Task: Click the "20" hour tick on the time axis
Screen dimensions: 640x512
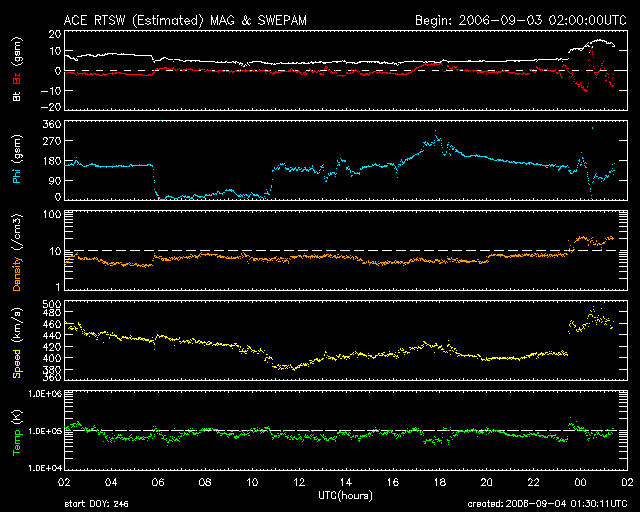Action: (x=487, y=482)
